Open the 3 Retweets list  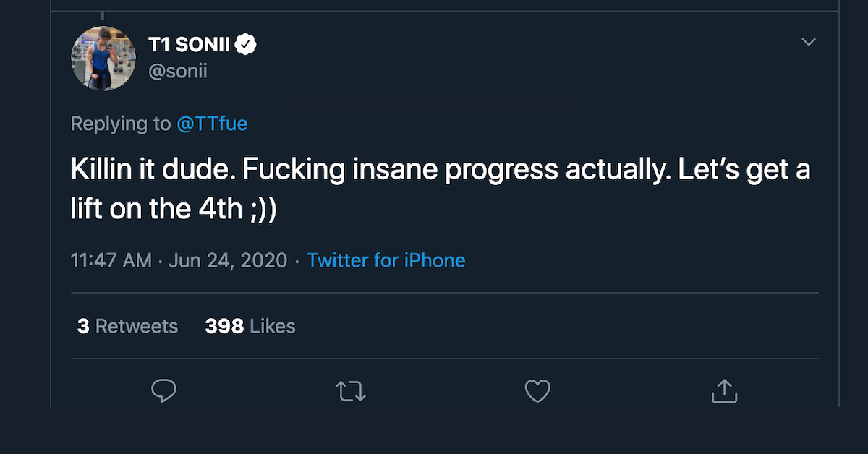point(127,326)
